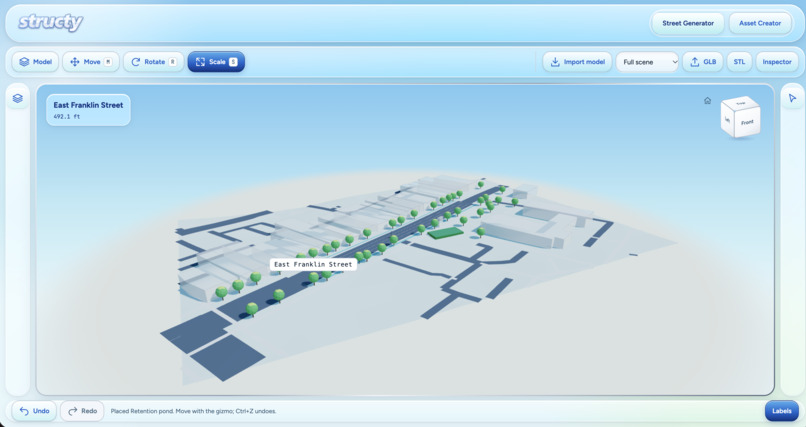806x427 pixels.
Task: Toggle the Labels button
Action: tap(781, 411)
